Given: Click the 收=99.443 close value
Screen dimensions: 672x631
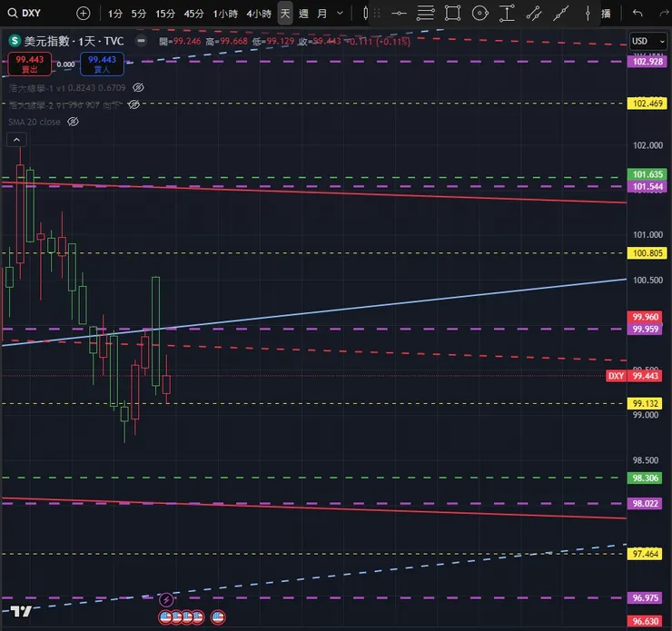Looking at the screenshot, I should (320, 41).
